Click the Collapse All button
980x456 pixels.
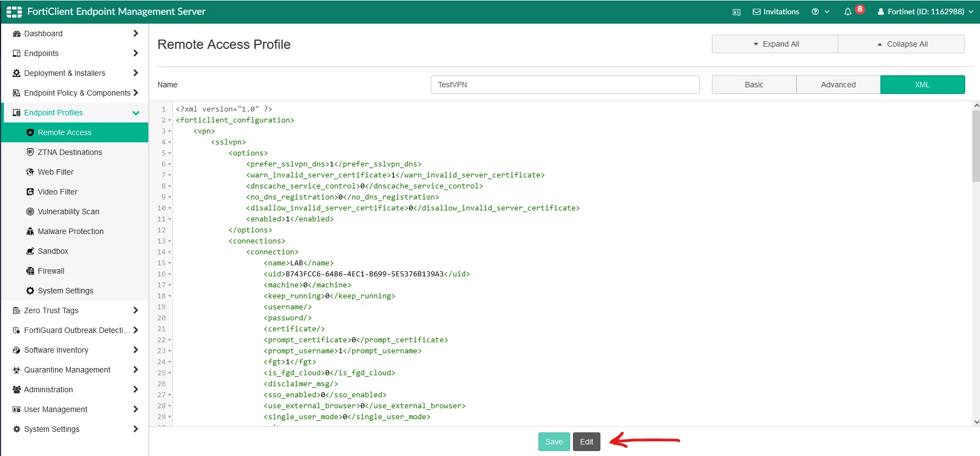[x=901, y=44]
